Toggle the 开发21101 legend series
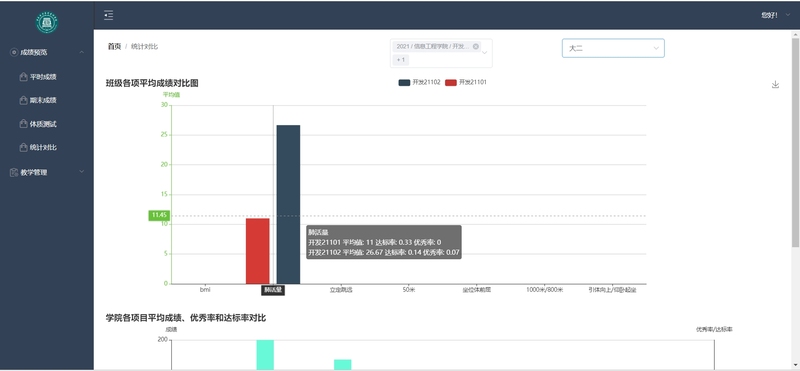Screen dimensions: 800x371 coord(465,82)
